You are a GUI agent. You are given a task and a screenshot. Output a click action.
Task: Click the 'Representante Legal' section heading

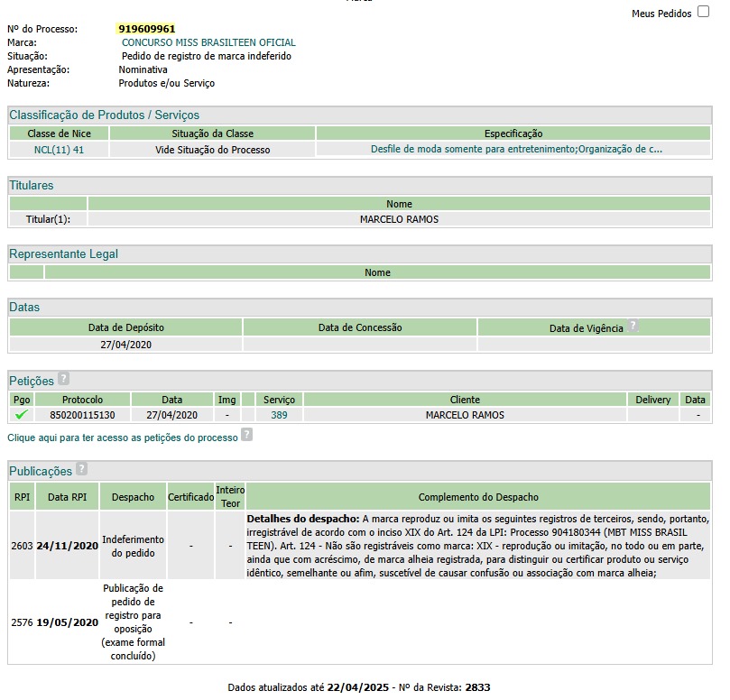64,254
